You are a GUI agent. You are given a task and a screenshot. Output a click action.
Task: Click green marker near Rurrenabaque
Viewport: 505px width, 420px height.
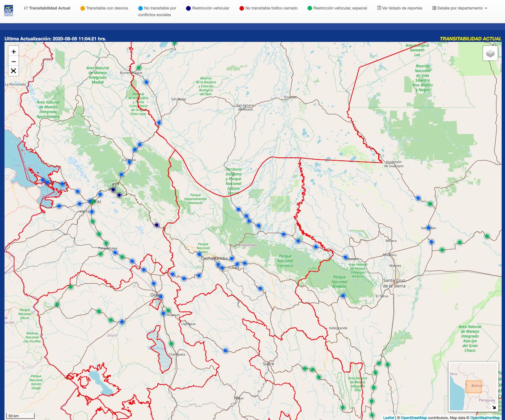(138, 67)
